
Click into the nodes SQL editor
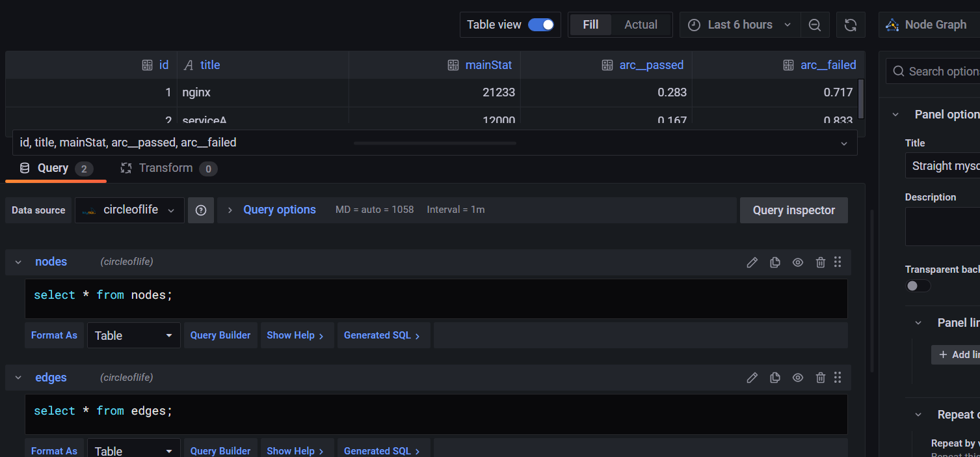tap(436, 299)
